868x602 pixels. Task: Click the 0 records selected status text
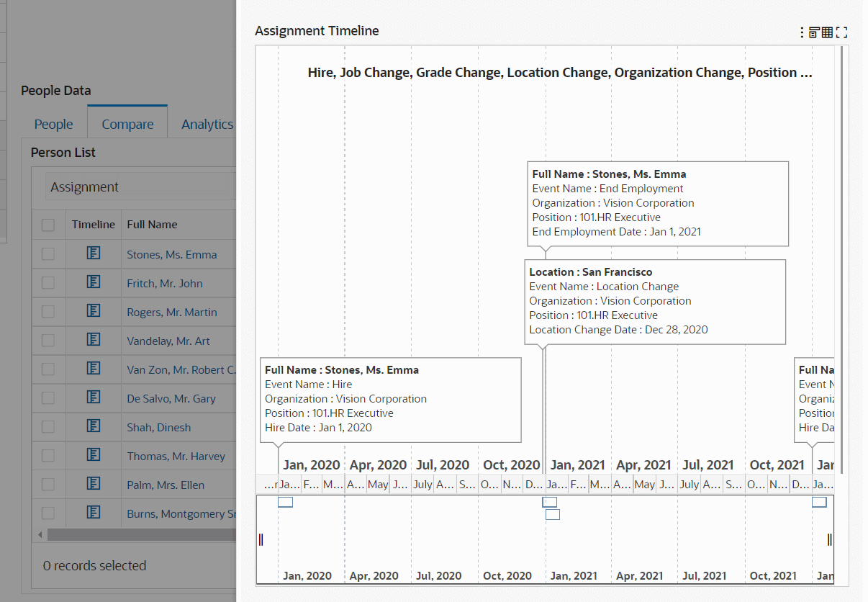pos(94,565)
